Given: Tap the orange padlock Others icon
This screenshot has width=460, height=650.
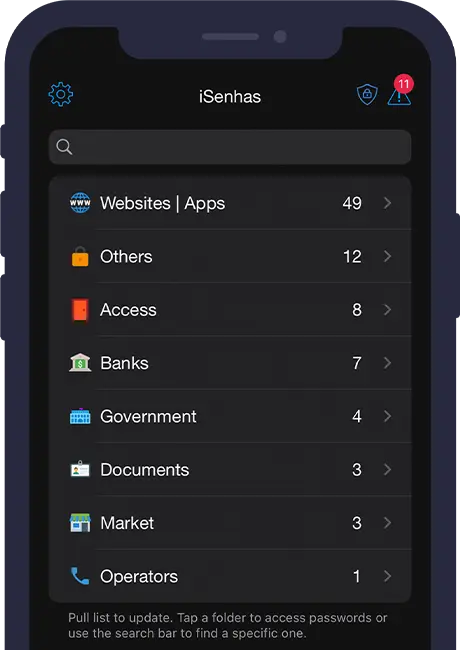Looking at the screenshot, I should pyautogui.click(x=80, y=256).
